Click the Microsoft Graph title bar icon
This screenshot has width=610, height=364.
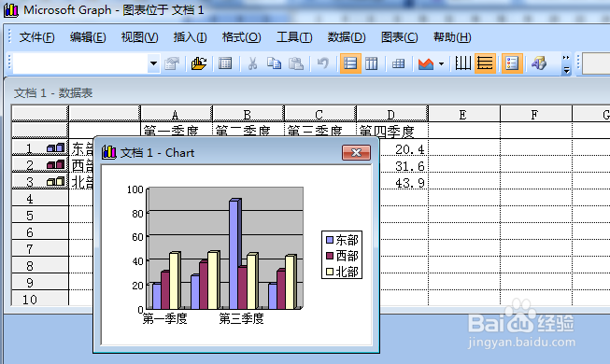(11, 10)
